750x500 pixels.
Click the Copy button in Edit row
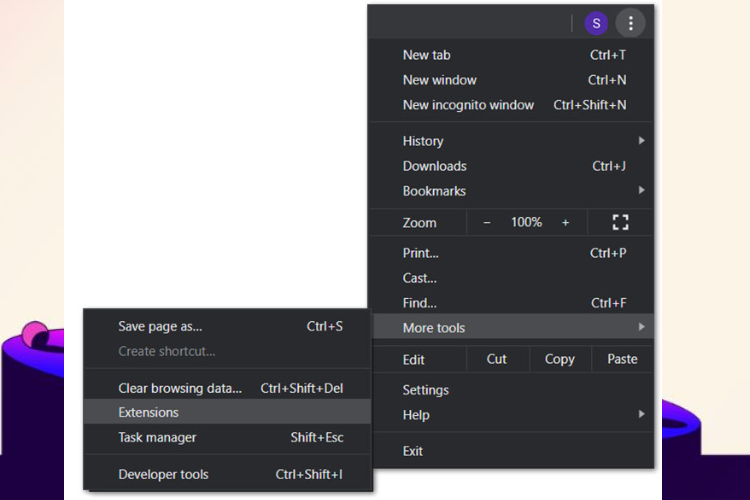point(560,359)
